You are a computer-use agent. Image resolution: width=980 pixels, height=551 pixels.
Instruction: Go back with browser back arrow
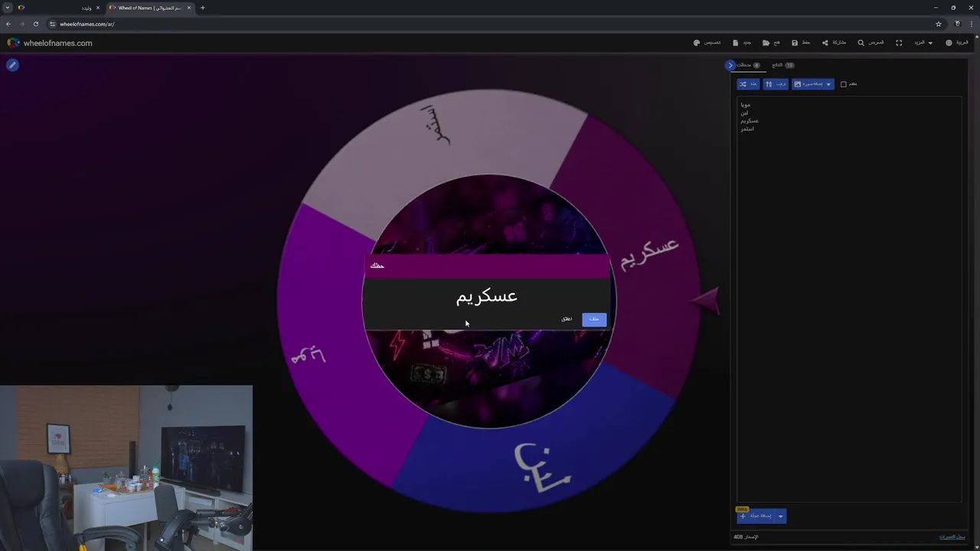point(8,24)
